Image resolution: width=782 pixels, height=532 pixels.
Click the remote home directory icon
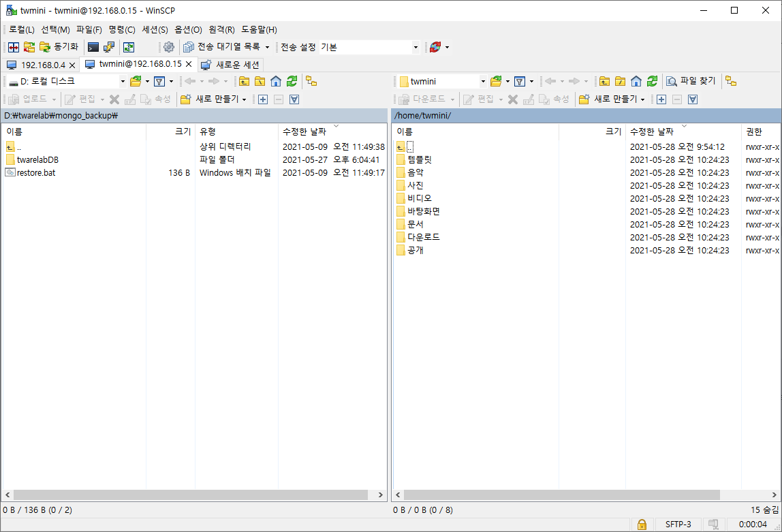click(x=636, y=81)
